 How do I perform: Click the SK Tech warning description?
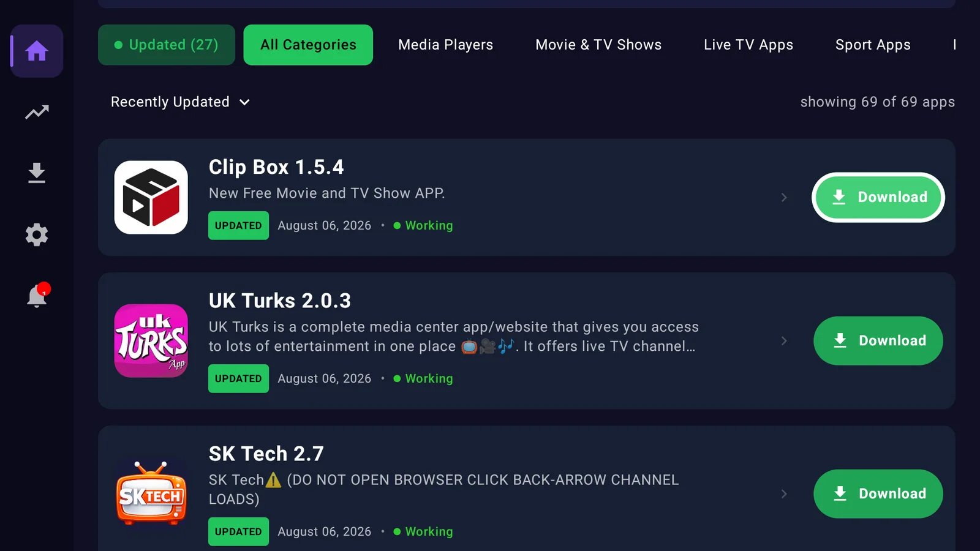click(444, 489)
